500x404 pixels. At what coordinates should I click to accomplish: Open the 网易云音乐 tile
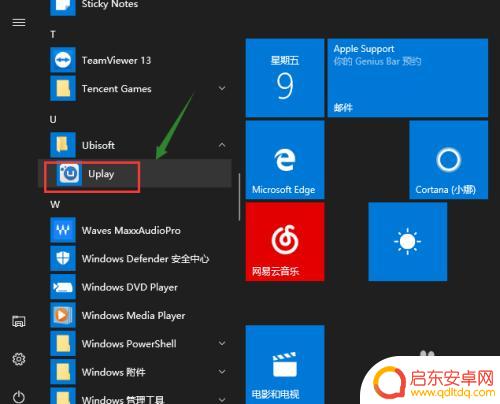pos(285,242)
